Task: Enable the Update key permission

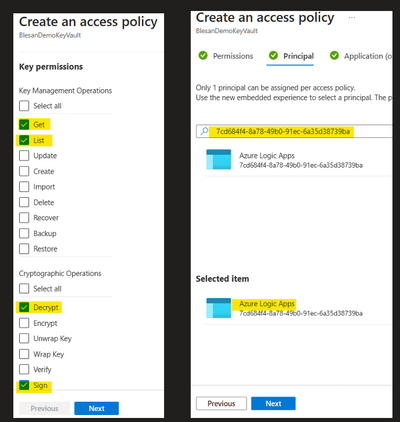Action: tap(24, 156)
